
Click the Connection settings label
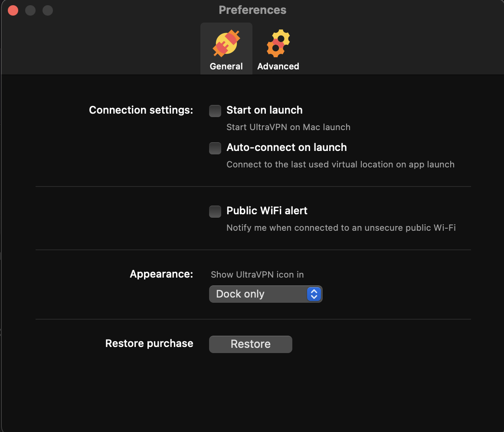click(141, 110)
